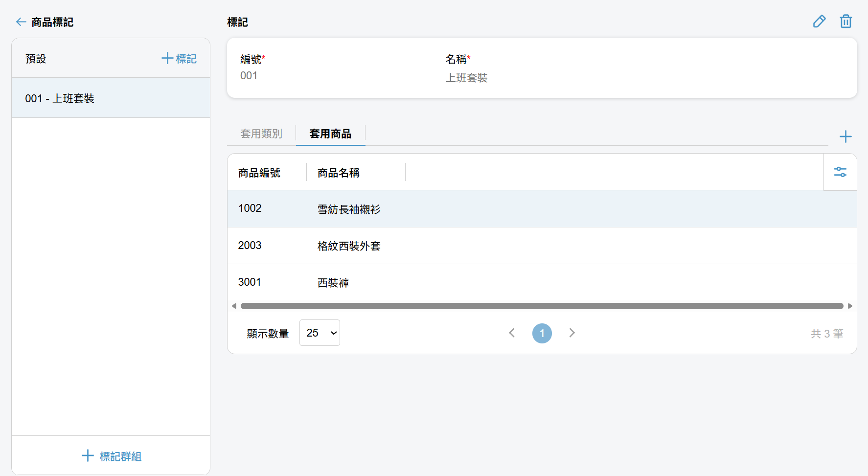Select row 1002
Screen dimensions: 868x476
(542, 209)
